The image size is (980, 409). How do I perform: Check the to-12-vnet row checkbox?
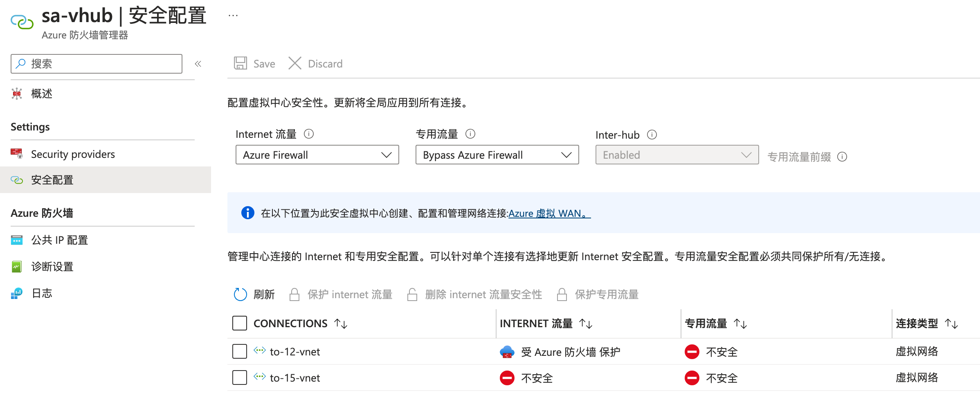pyautogui.click(x=240, y=351)
